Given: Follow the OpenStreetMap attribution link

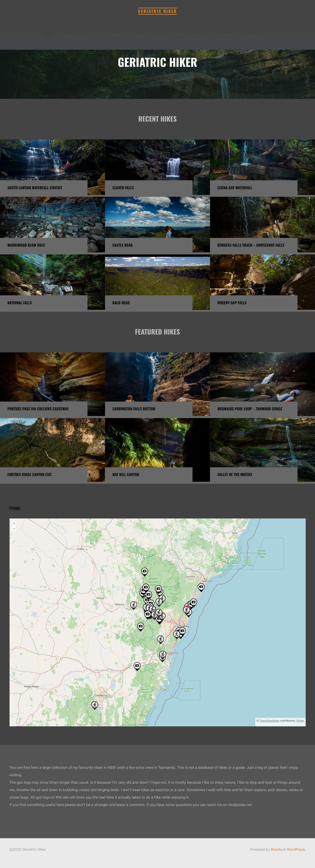Looking at the screenshot, I should click(x=269, y=721).
